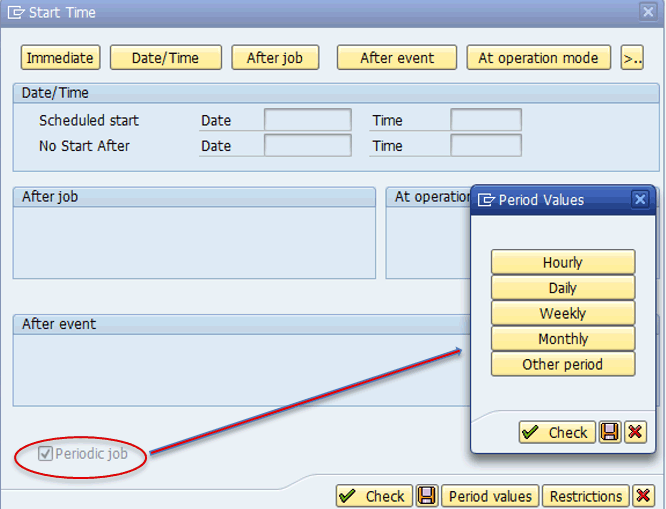Viewport: 666px width, 509px height.
Task: Cancel icon in Period Values dialog
Action: 635,432
